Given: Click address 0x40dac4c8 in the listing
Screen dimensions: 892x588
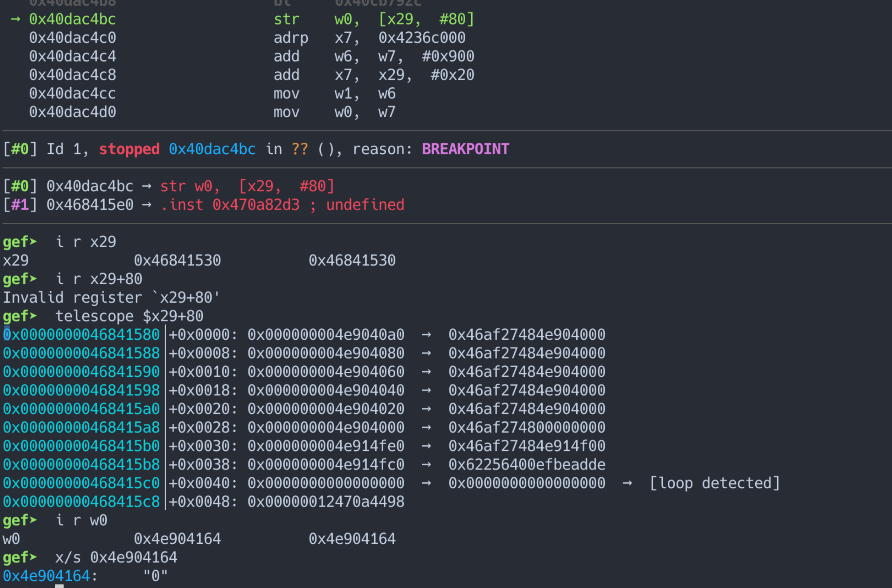Looking at the screenshot, I should [73, 75].
